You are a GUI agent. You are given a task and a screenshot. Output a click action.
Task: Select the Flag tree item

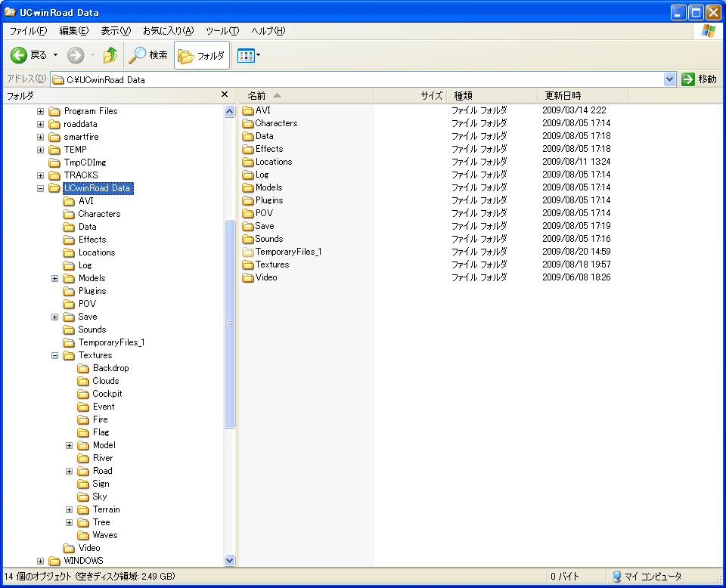[x=101, y=432]
